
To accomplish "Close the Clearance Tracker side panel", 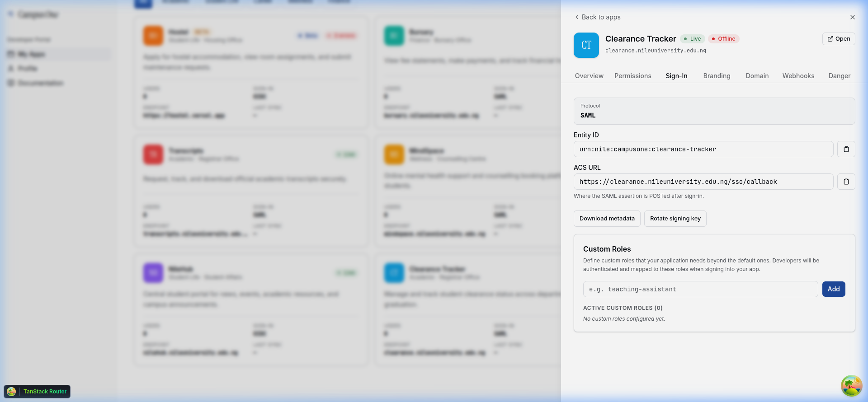I will tap(853, 17).
